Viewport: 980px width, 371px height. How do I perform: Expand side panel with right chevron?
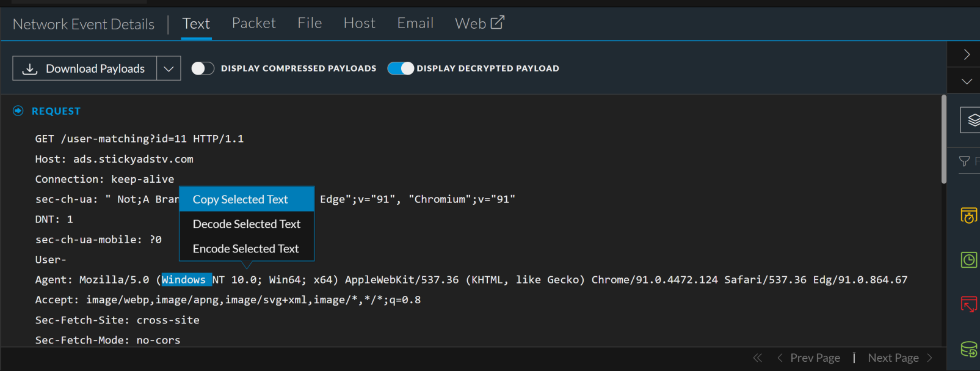pyautogui.click(x=967, y=54)
